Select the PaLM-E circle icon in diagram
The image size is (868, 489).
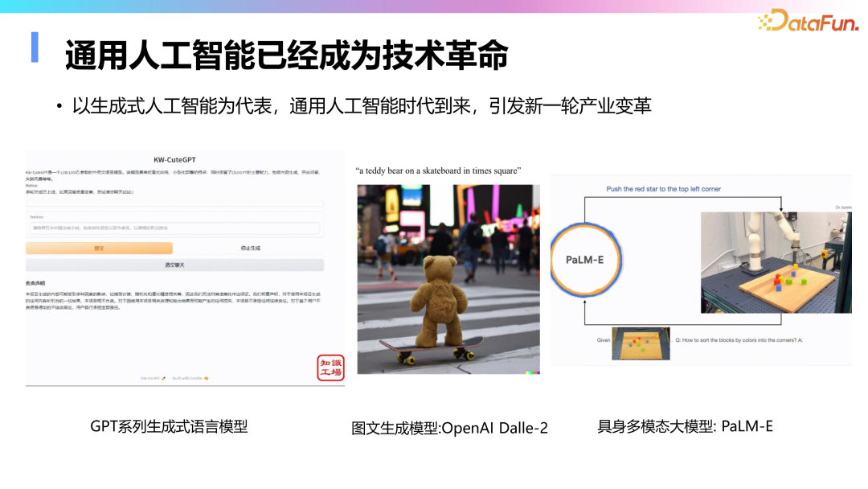point(586,259)
